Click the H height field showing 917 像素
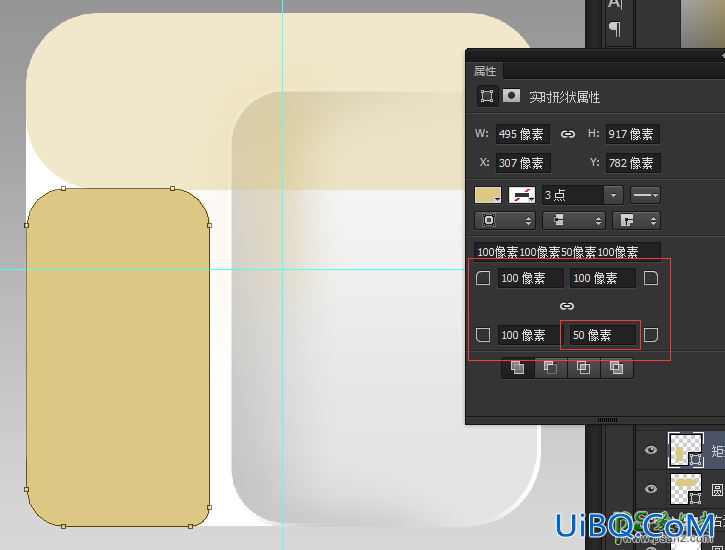The height and width of the screenshot is (550, 725). coord(633,134)
